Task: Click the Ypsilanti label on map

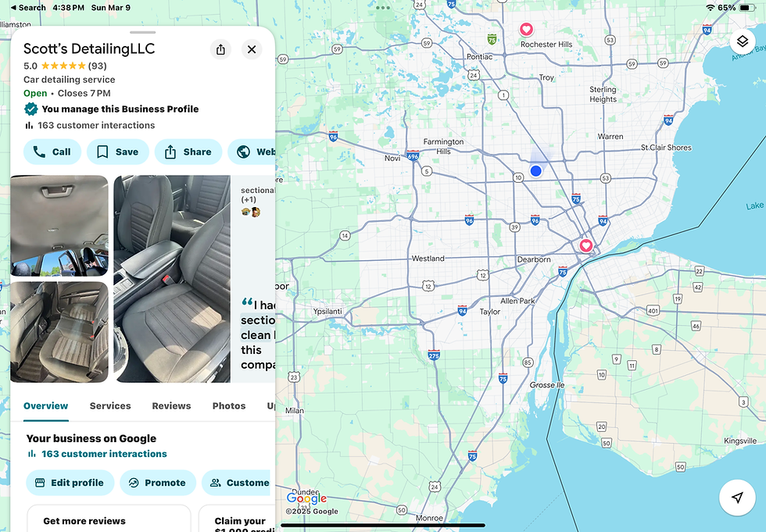Action: [328, 312]
